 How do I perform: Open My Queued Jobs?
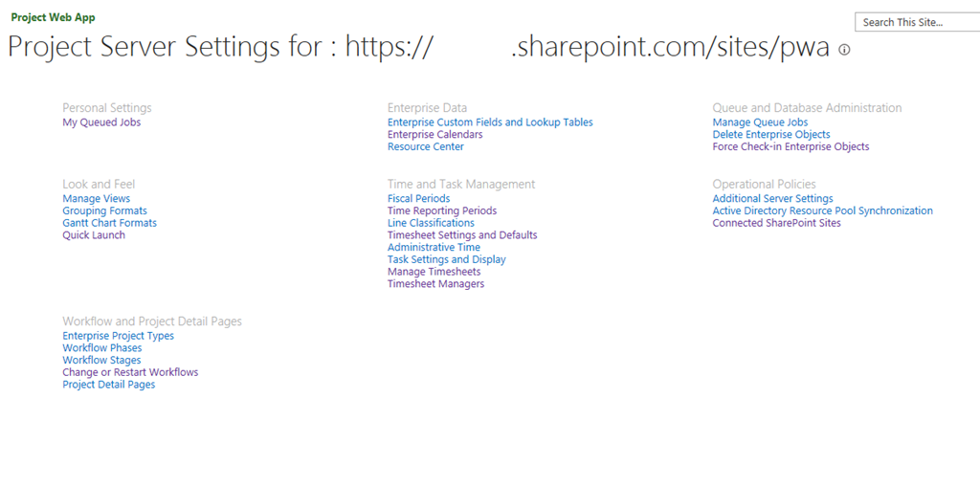point(101,122)
